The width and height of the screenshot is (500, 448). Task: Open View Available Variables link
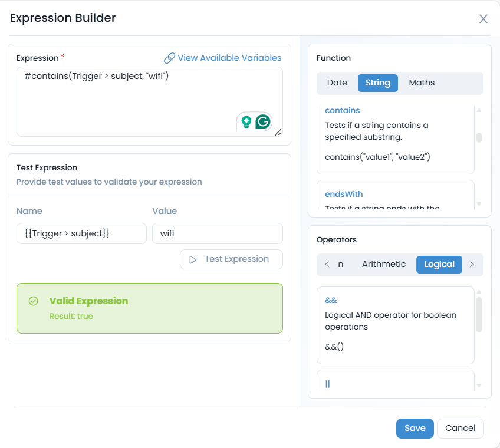[x=229, y=58]
